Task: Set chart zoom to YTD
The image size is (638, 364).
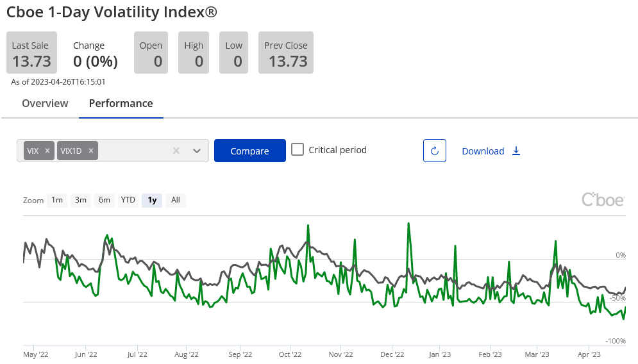Action: (x=128, y=200)
